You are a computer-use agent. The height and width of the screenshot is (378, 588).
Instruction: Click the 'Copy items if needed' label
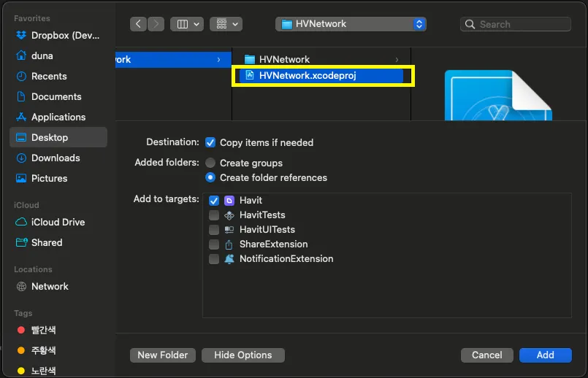267,143
